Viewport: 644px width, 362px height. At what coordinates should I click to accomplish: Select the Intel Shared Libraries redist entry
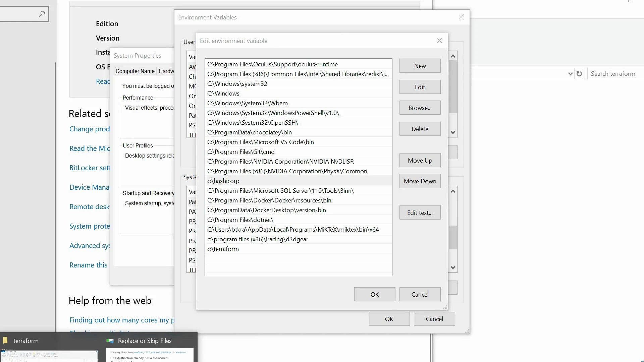click(x=299, y=74)
